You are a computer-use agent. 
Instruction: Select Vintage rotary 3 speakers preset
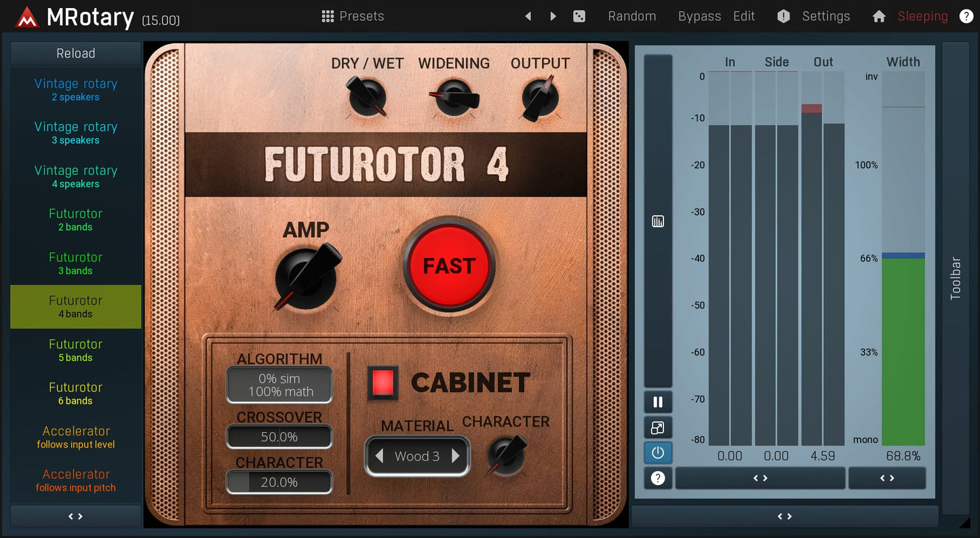click(x=76, y=133)
